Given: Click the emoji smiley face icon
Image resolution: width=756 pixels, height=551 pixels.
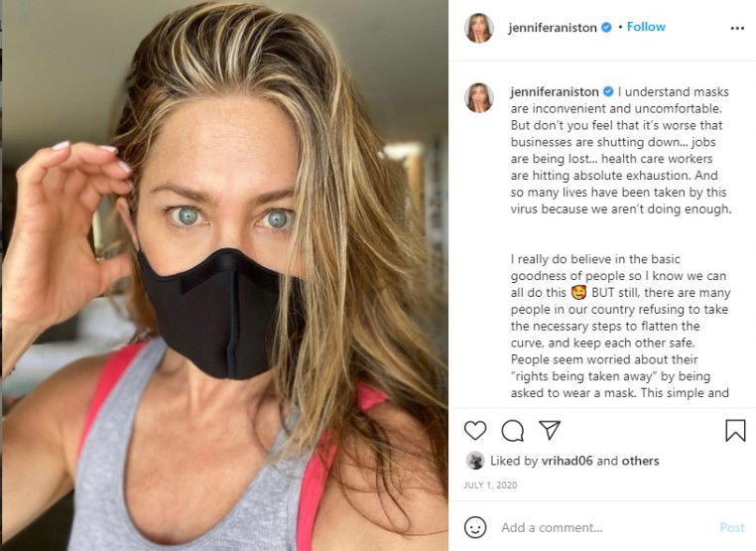Looking at the screenshot, I should click(475, 527).
